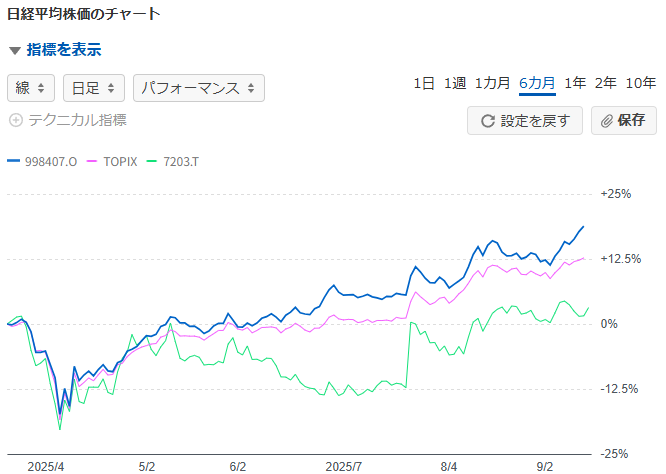
Task: Select the 1日 period tab
Action: click(423, 84)
